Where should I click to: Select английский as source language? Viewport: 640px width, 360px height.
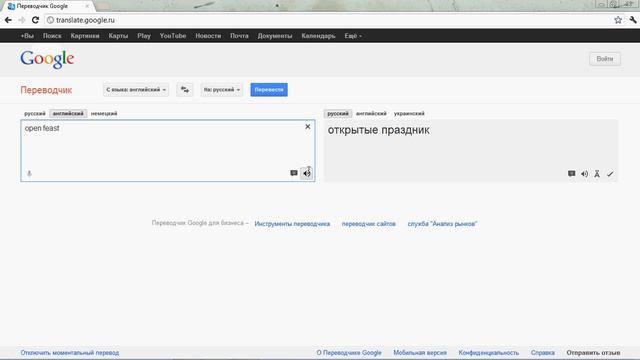tap(68, 113)
